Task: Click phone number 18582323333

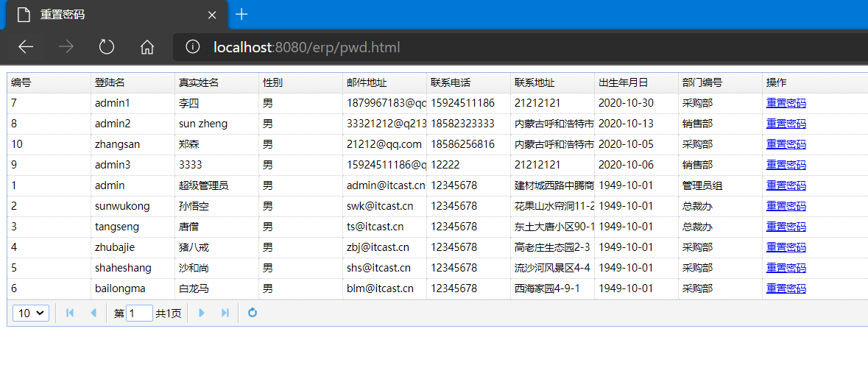Action: tap(463, 124)
